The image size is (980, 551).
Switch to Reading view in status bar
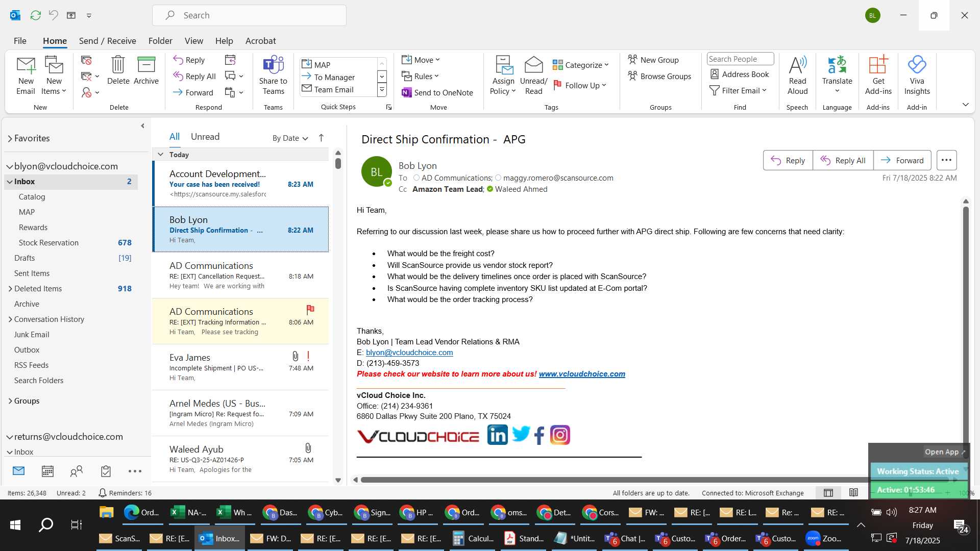853,493
